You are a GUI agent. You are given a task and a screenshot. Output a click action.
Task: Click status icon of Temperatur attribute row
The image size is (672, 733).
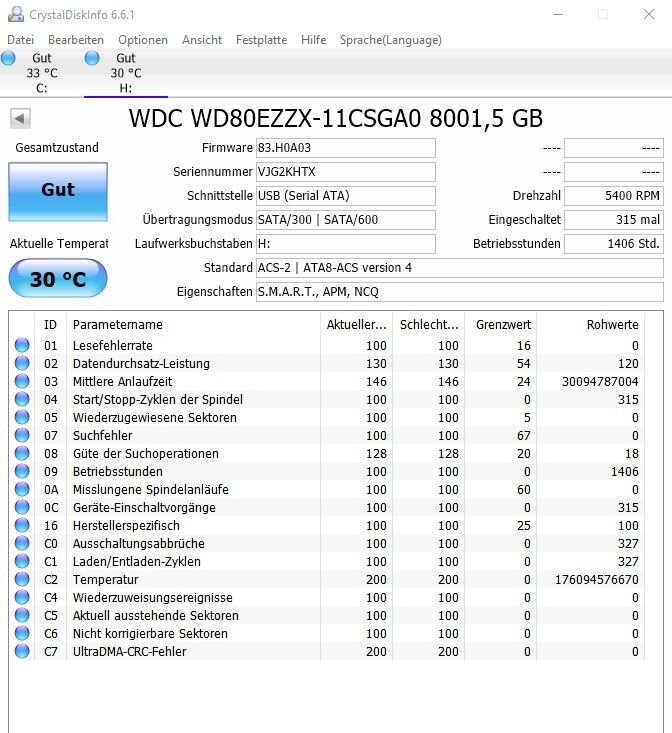point(22,579)
